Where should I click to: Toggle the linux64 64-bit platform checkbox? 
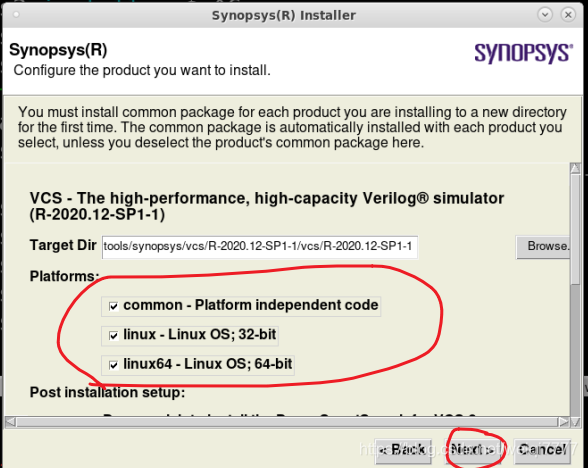click(114, 365)
